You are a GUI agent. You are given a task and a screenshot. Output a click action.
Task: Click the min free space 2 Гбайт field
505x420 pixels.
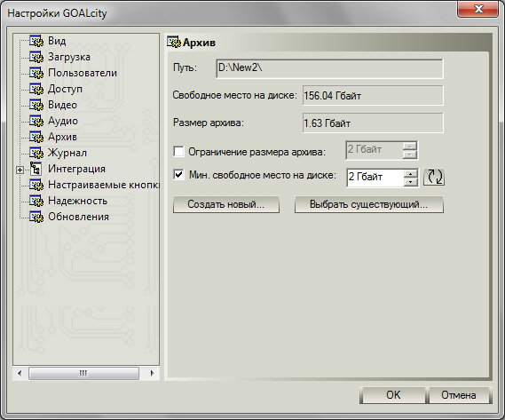click(x=375, y=178)
